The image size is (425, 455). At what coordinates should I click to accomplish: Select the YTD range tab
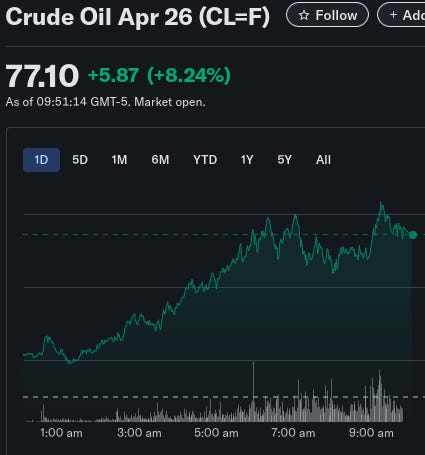pos(205,160)
